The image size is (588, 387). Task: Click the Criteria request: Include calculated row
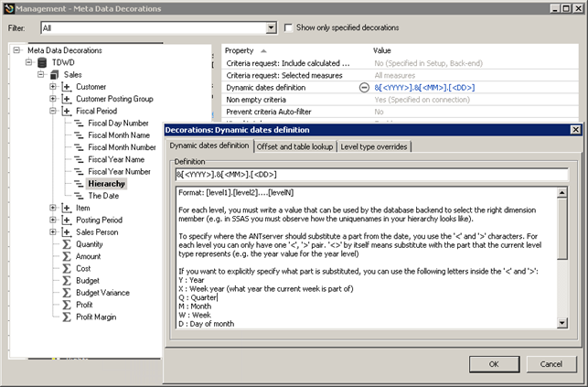[x=400, y=63]
